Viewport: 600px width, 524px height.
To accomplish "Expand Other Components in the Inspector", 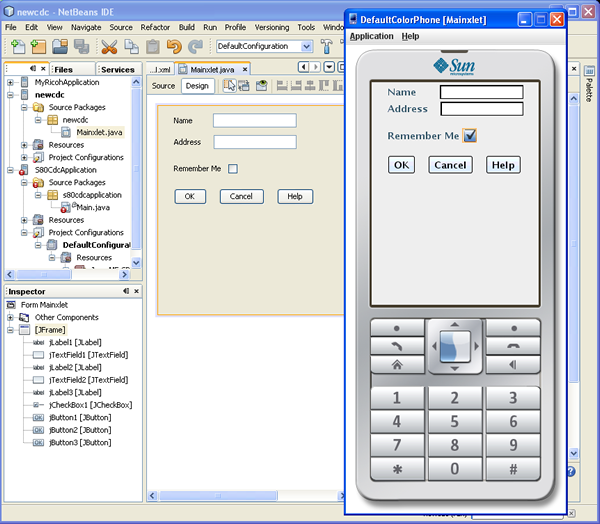I will [10, 317].
